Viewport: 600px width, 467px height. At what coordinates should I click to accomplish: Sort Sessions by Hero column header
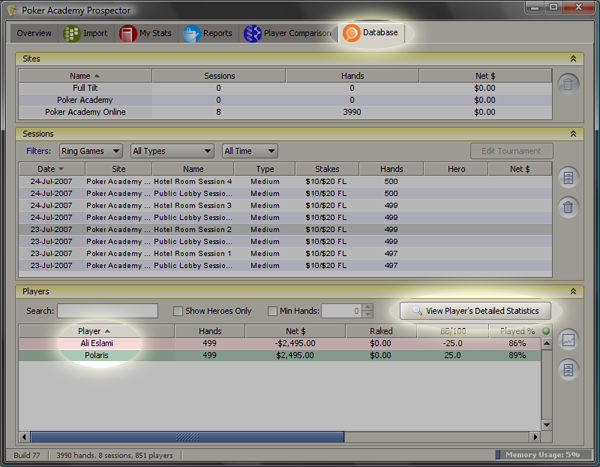click(x=456, y=169)
